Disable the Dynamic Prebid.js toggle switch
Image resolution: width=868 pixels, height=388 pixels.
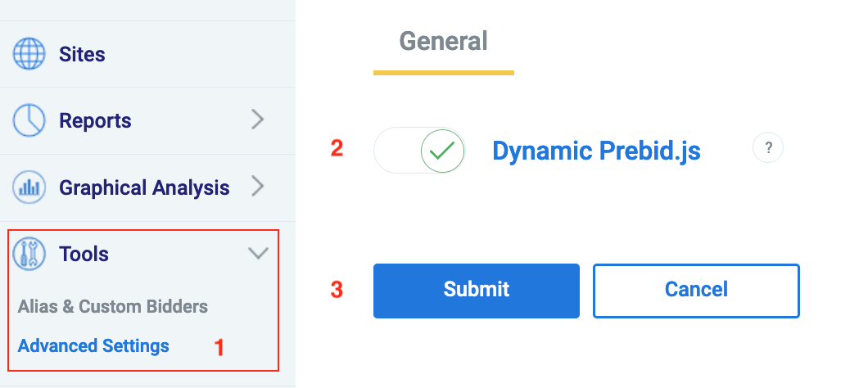click(419, 151)
